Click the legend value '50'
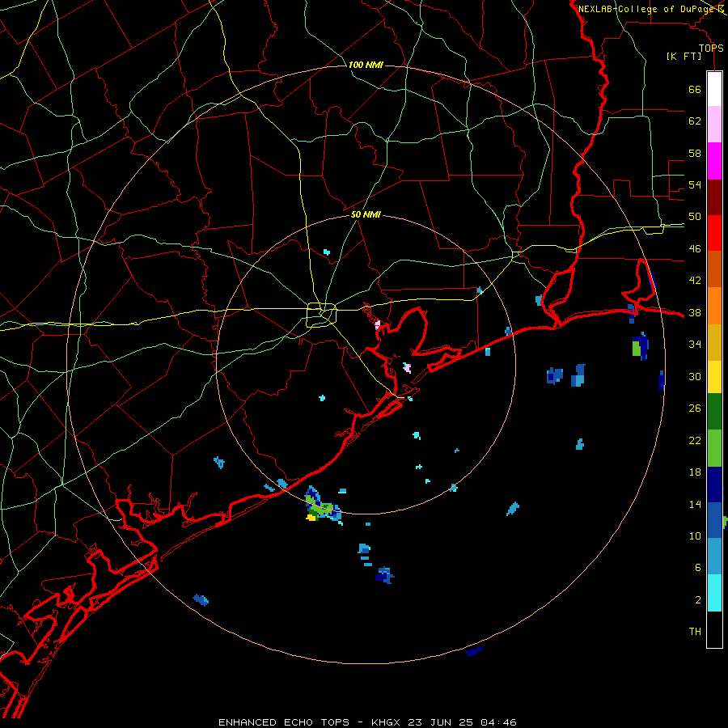728x728 pixels. click(x=695, y=217)
